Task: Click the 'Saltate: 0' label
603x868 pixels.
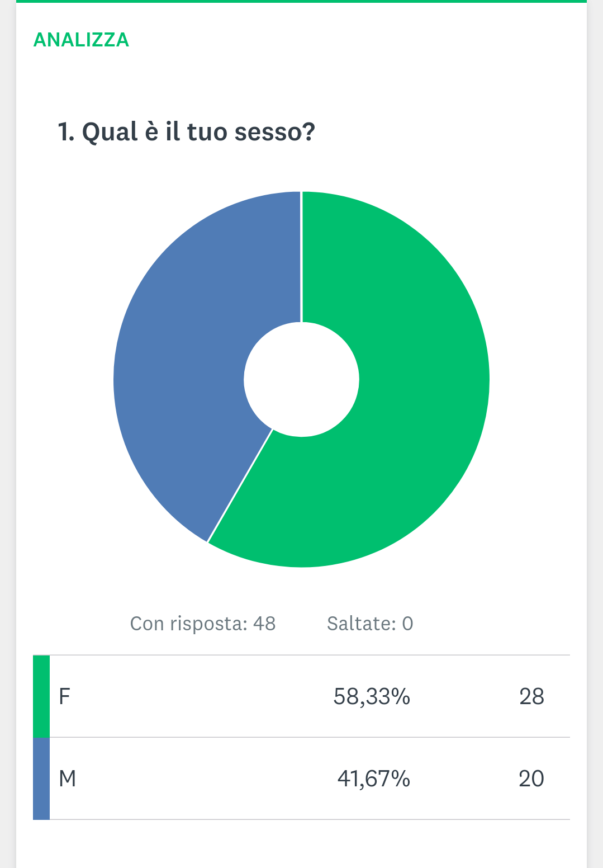Action: coord(370,623)
